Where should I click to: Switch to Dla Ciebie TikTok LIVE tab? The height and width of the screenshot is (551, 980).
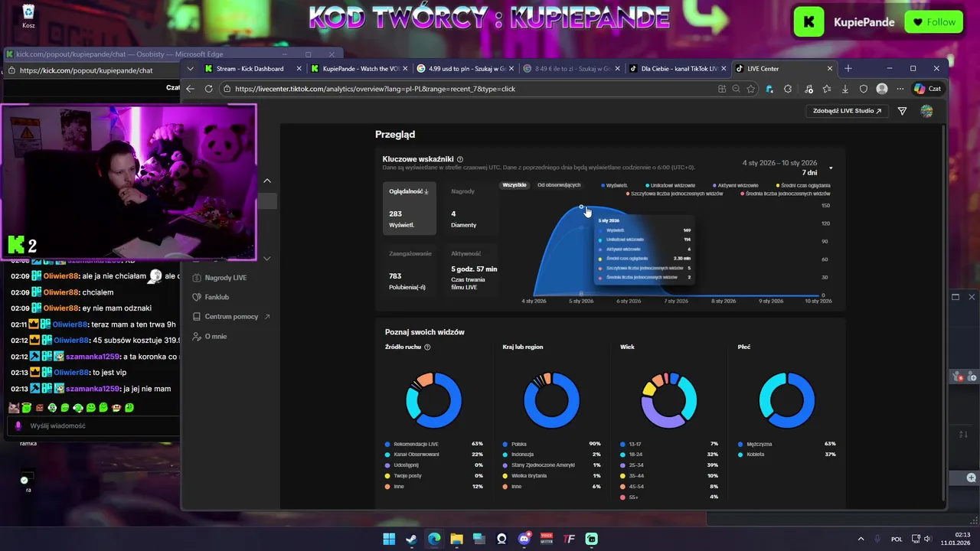tap(678, 68)
